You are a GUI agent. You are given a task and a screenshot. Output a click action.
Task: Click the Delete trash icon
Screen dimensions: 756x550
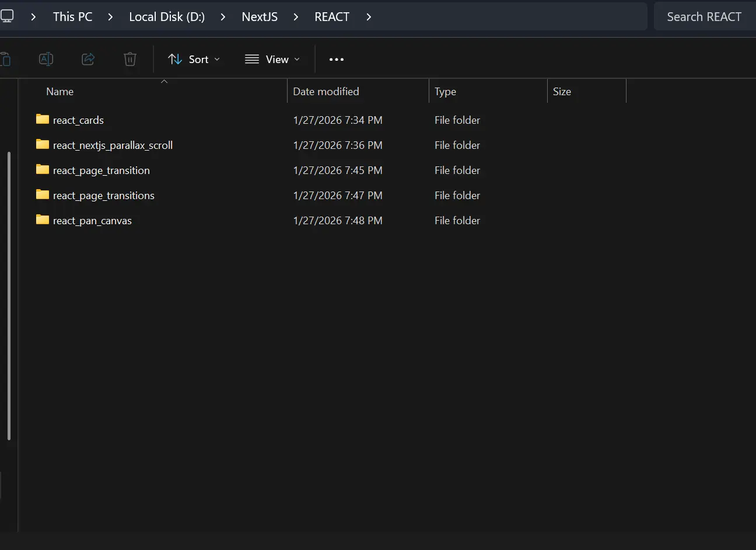pyautogui.click(x=130, y=59)
